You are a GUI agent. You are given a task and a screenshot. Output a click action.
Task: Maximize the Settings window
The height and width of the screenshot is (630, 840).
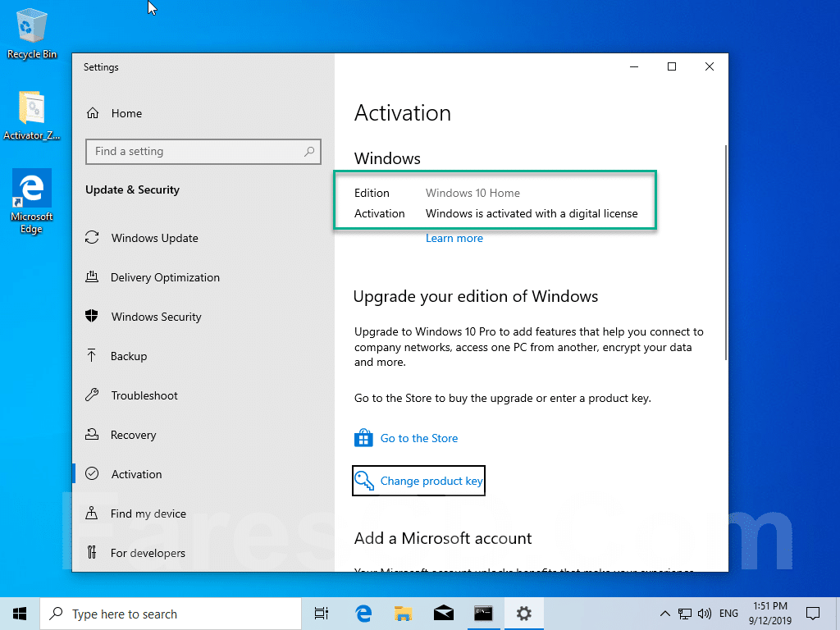(x=672, y=66)
